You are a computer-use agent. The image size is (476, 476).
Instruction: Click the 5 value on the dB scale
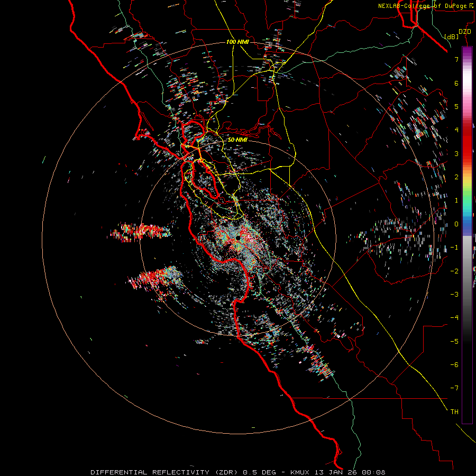[456, 106]
